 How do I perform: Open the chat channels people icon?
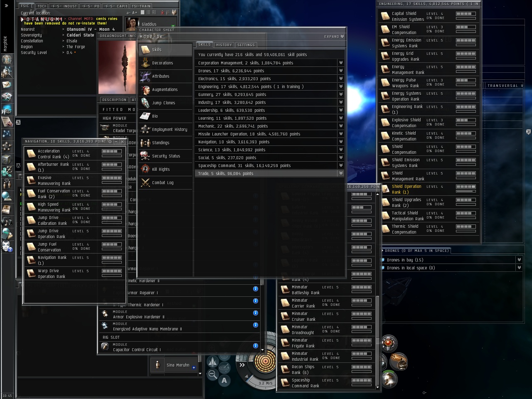[7, 184]
